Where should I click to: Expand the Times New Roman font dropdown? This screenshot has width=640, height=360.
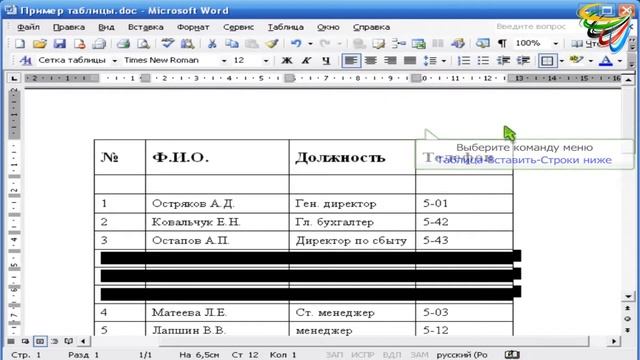[x=224, y=60]
